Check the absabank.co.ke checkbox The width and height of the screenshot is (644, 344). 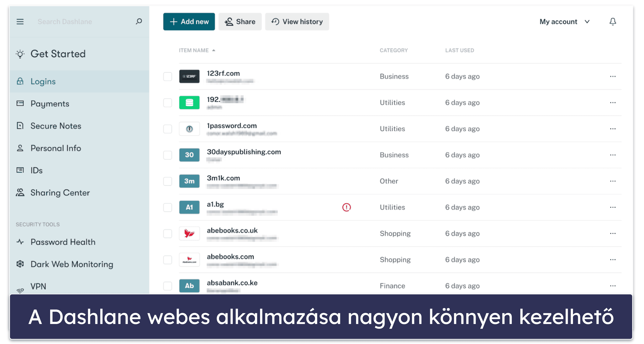click(x=168, y=286)
